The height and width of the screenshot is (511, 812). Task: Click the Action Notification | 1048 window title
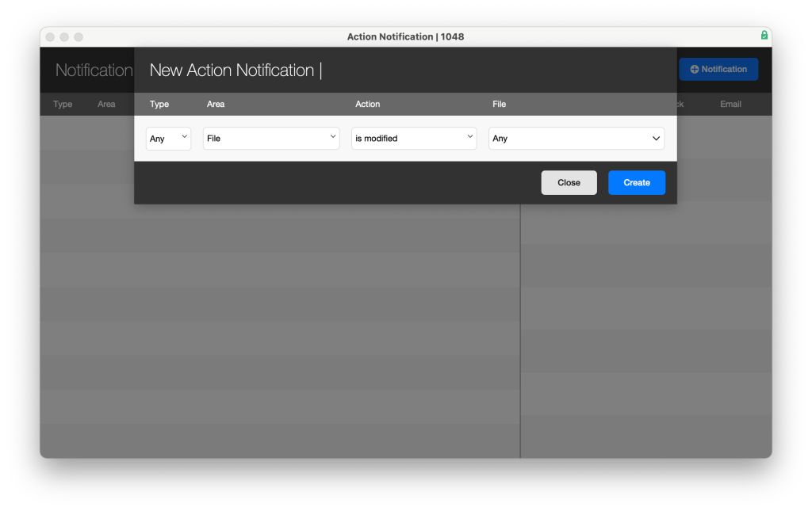(x=405, y=36)
